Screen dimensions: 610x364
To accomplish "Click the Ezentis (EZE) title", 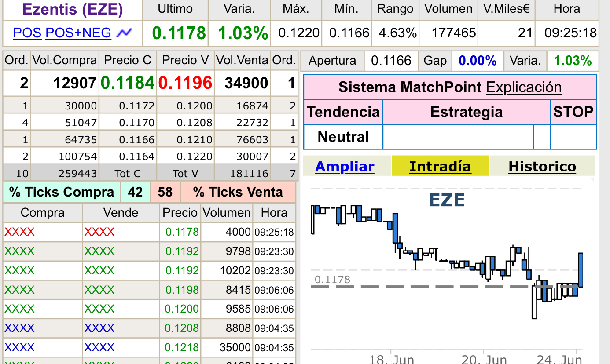I will coord(73,9).
